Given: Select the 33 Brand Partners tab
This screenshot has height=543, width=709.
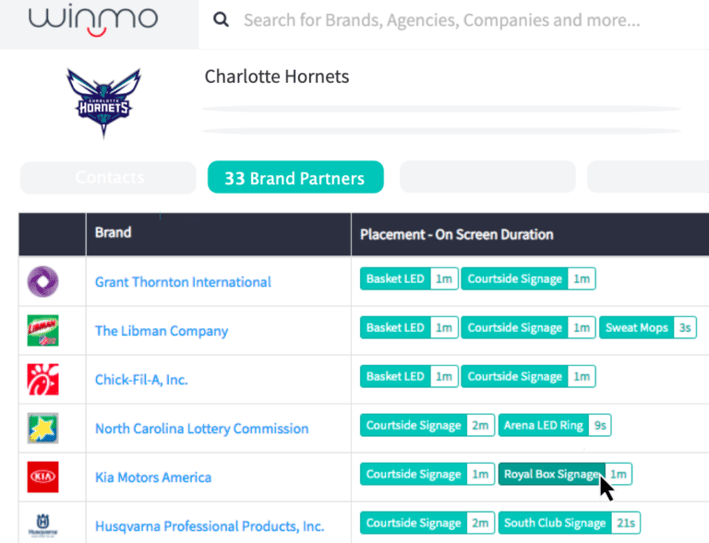Looking at the screenshot, I should pos(296,177).
